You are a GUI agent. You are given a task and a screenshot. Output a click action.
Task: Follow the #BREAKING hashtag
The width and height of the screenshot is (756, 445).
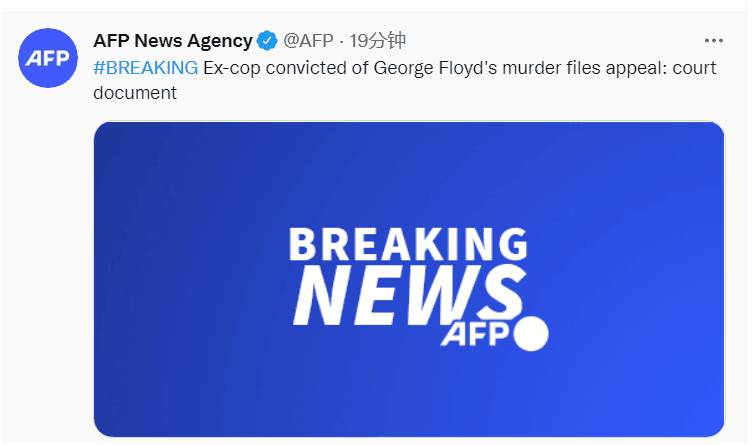point(146,68)
